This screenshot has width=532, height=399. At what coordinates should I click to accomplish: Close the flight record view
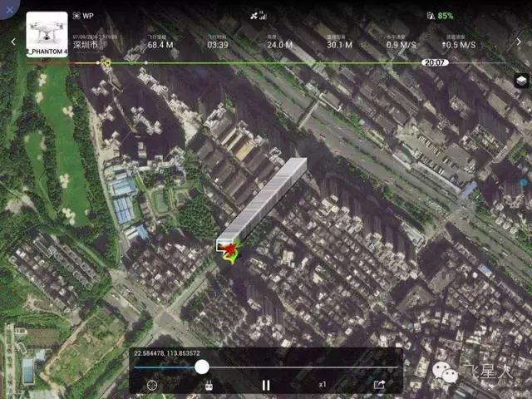coord(9,9)
